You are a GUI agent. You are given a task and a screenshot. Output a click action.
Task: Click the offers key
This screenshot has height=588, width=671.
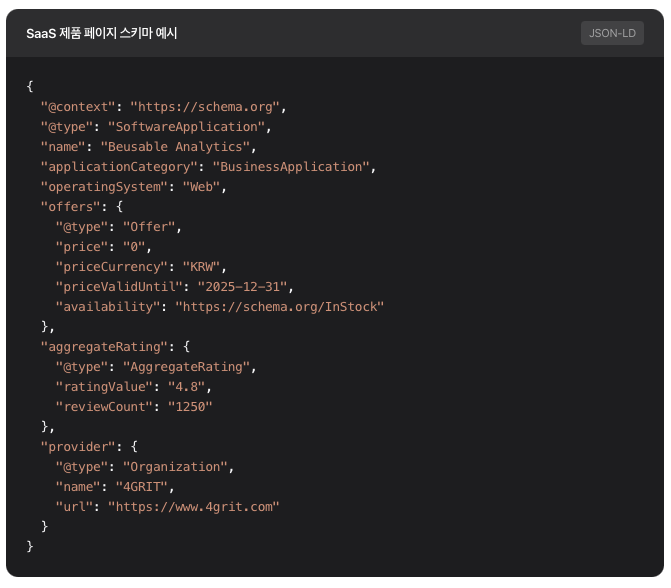pos(70,207)
